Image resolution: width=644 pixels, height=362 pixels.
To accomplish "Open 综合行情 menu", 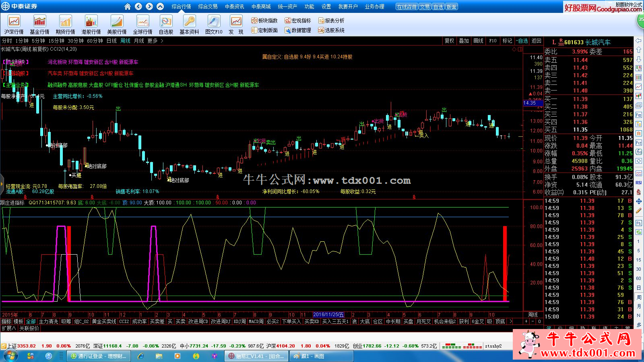I will tap(182, 6).
